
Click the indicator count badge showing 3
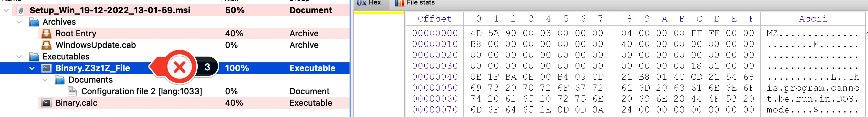click(x=207, y=67)
